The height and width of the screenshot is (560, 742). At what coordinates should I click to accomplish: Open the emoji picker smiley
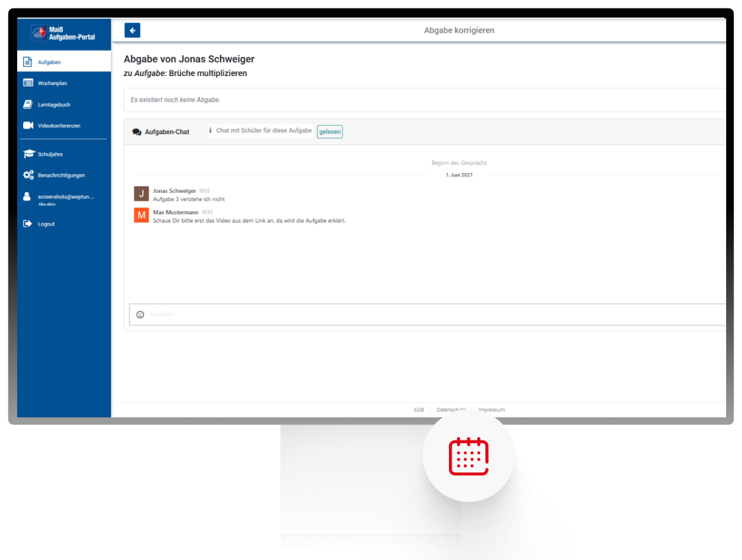[x=140, y=315]
